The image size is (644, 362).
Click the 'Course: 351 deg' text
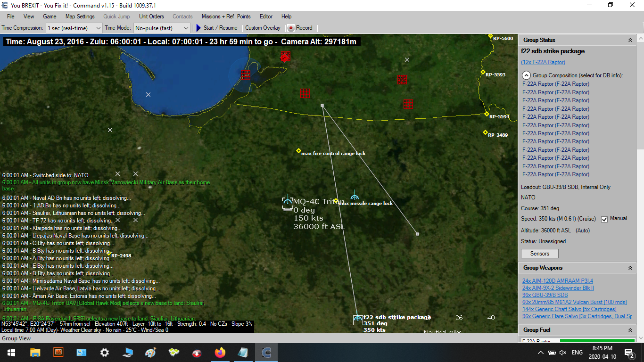coord(539,208)
